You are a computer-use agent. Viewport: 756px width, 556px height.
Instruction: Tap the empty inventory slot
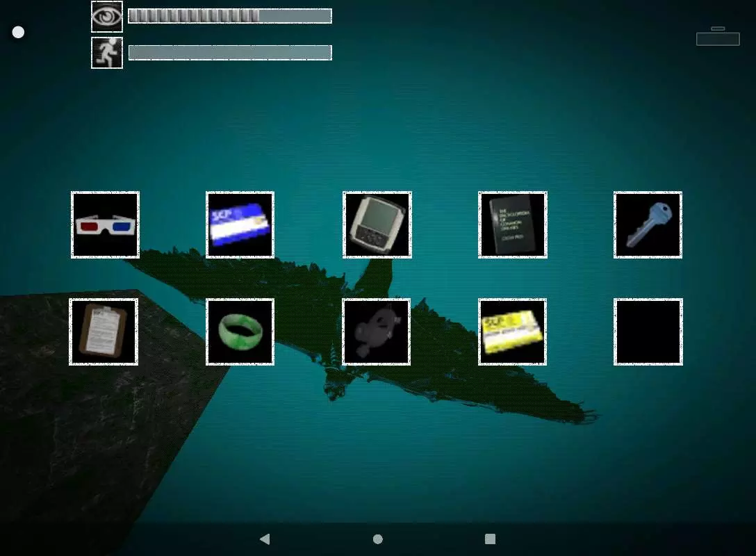click(x=648, y=332)
